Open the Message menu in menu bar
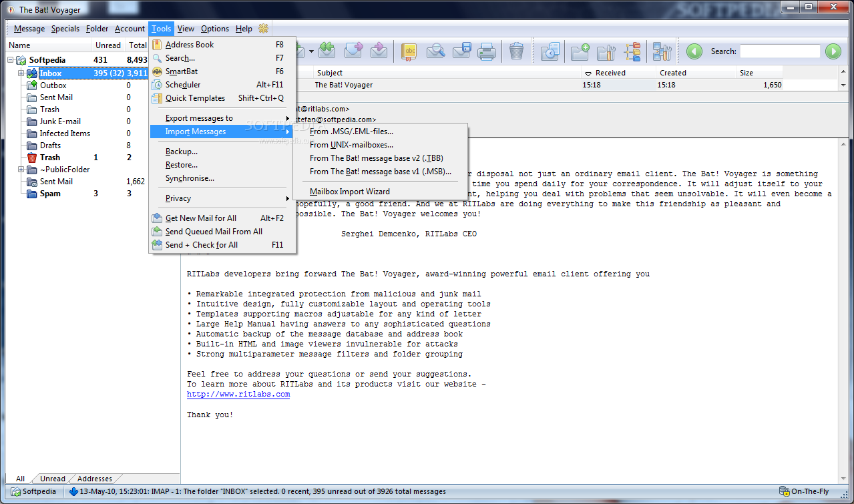Screen dimensions: 854x504 pos(29,29)
